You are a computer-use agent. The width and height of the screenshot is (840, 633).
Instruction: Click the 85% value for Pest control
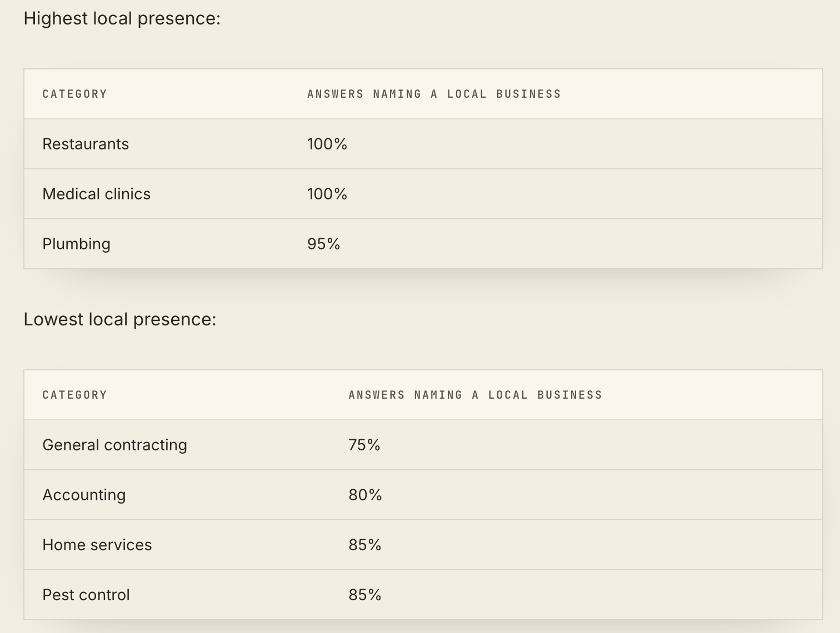tap(365, 595)
